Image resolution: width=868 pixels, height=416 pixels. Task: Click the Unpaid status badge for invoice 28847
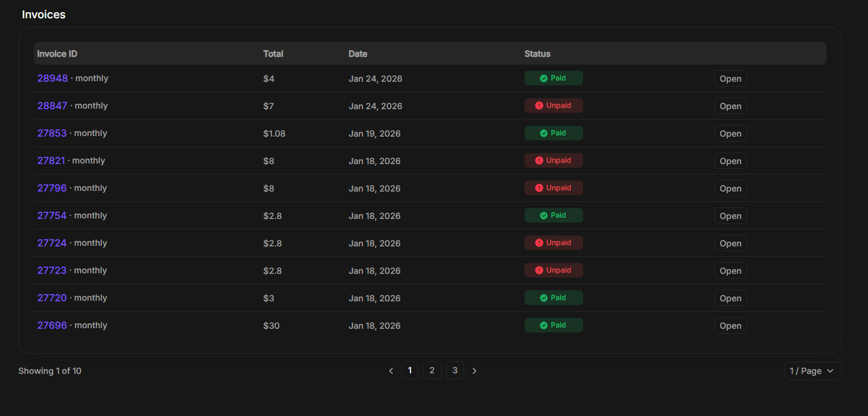tap(553, 106)
